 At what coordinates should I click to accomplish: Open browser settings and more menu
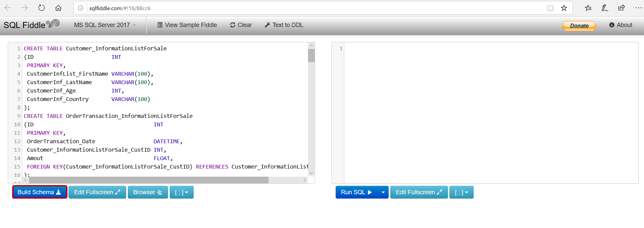(x=638, y=8)
